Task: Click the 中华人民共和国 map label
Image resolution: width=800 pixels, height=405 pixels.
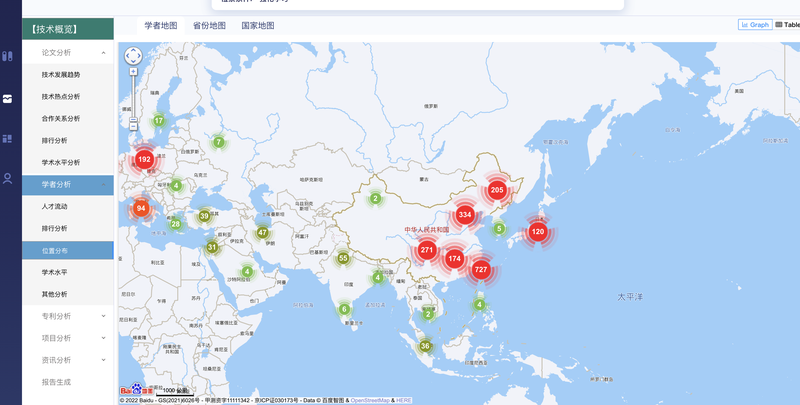Action: 427,230
